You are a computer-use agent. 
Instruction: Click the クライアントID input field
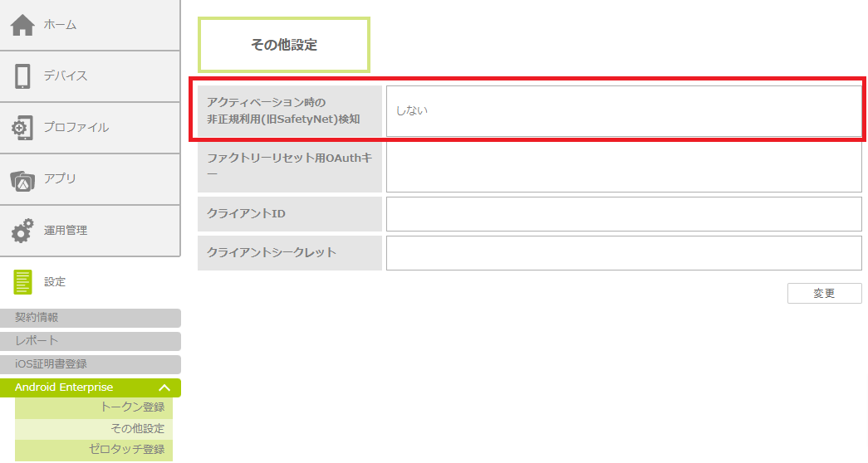(624, 214)
